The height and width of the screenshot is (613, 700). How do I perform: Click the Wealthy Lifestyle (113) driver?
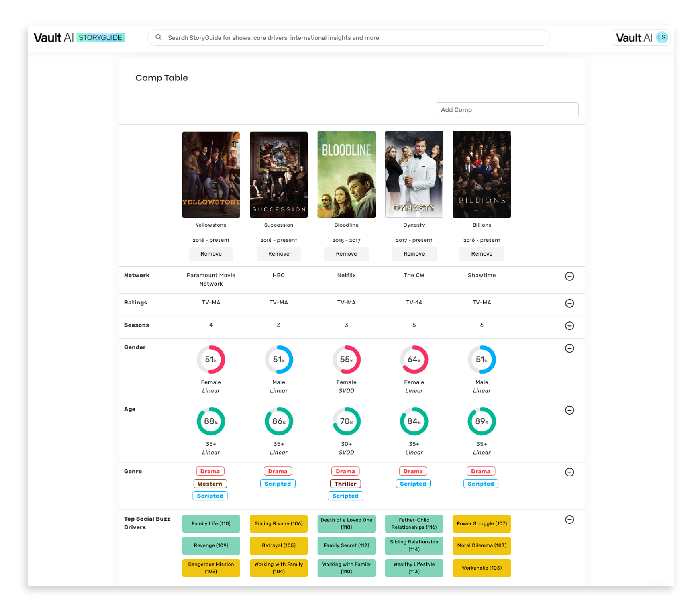coord(414,568)
